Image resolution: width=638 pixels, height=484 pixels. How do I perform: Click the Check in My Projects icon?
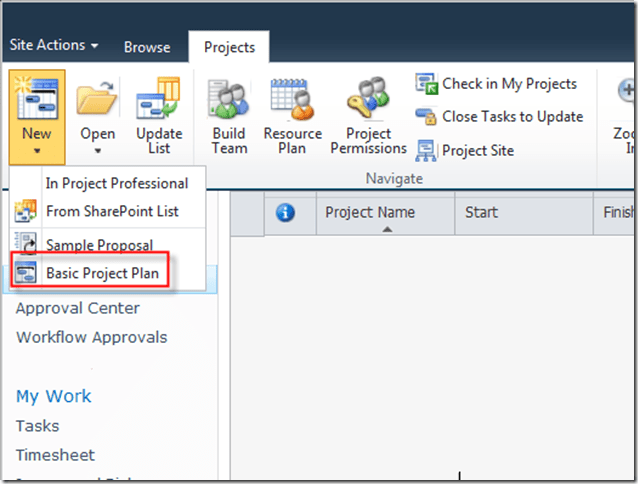pos(427,84)
